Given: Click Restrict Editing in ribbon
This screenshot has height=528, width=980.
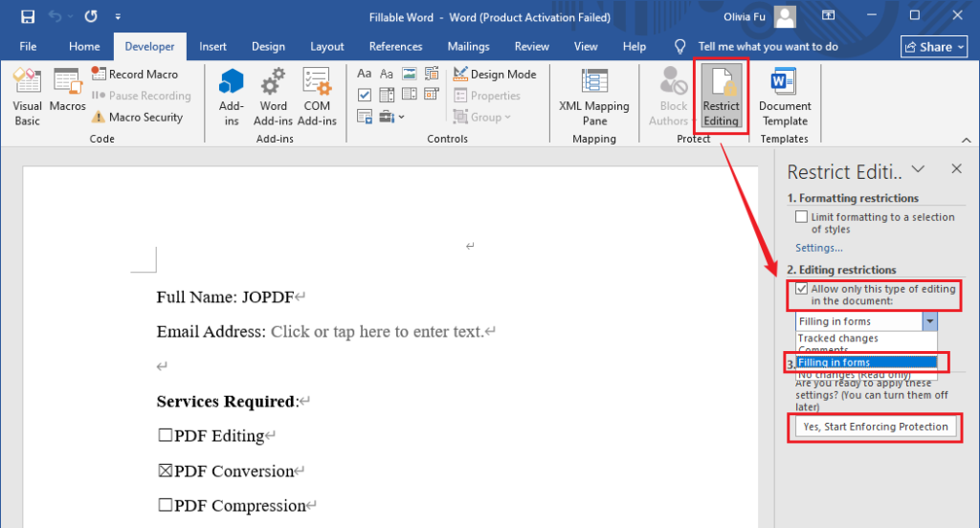Looking at the screenshot, I should pyautogui.click(x=721, y=96).
